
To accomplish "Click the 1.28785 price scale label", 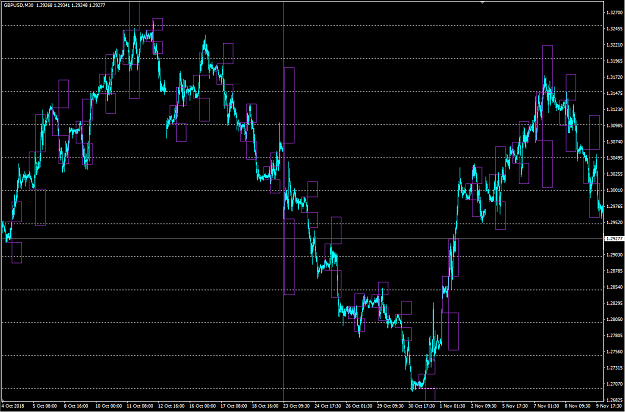I will tap(613, 271).
